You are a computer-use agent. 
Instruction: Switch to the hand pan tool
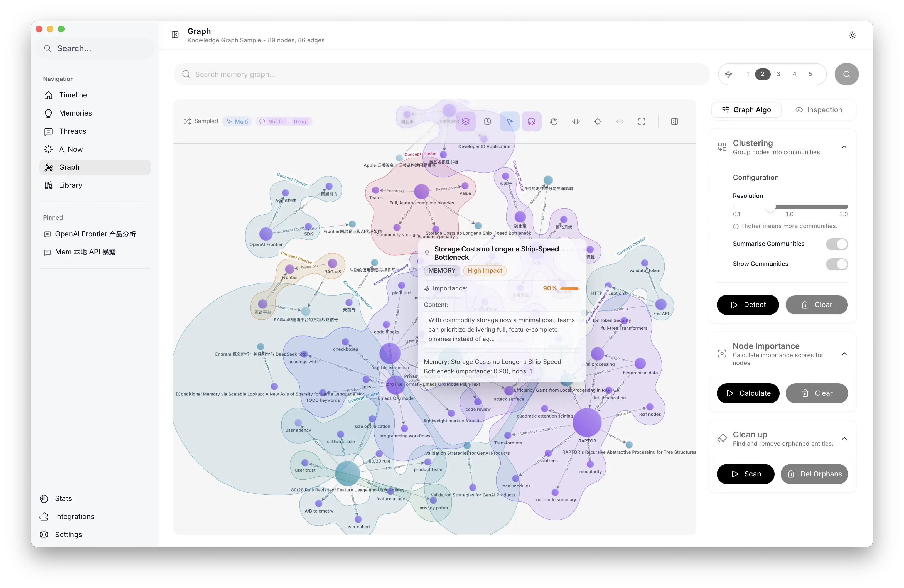tap(554, 122)
